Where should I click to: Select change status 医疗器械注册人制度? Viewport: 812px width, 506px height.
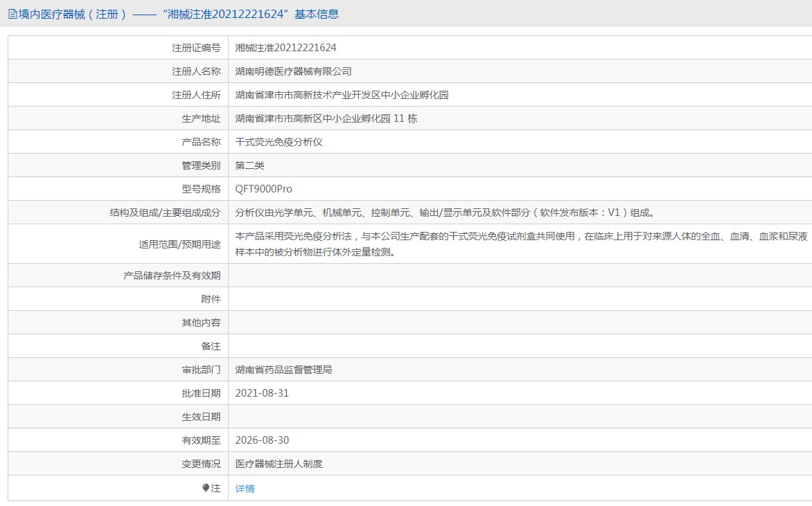coord(279,464)
